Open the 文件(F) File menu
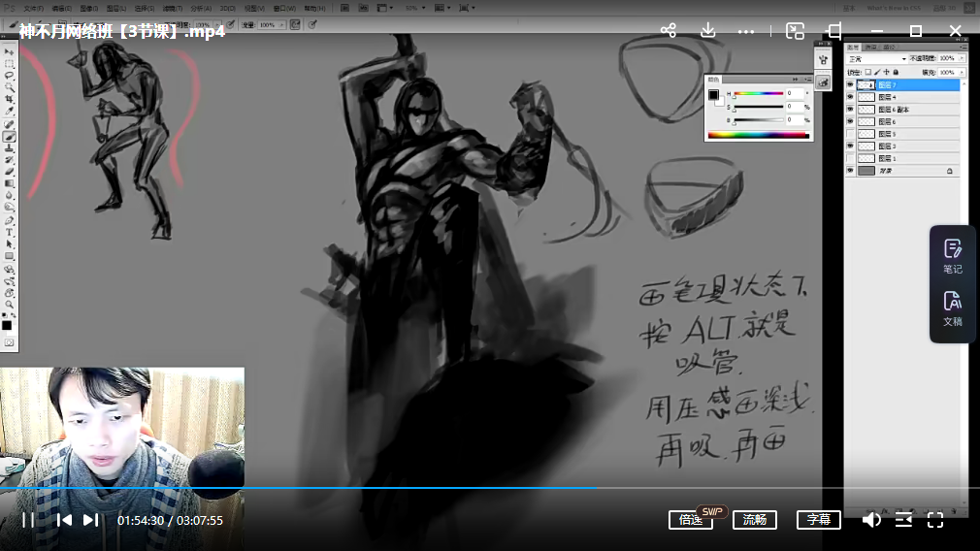 33,9
